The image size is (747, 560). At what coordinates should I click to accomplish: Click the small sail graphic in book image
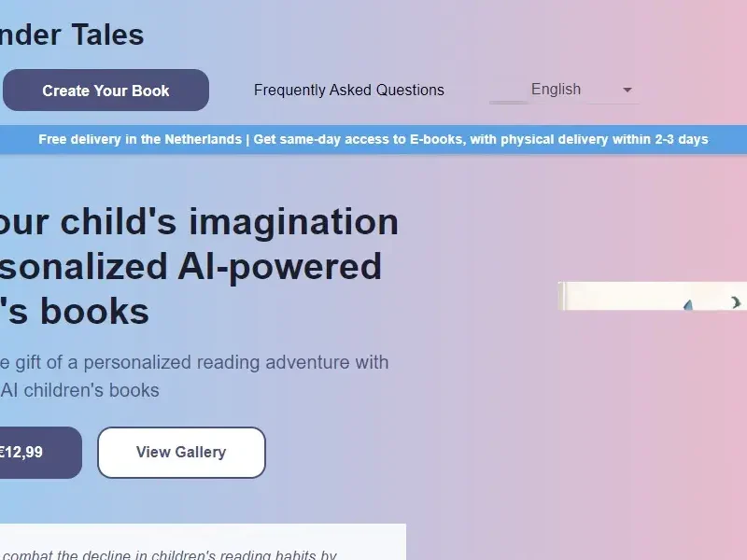click(689, 304)
